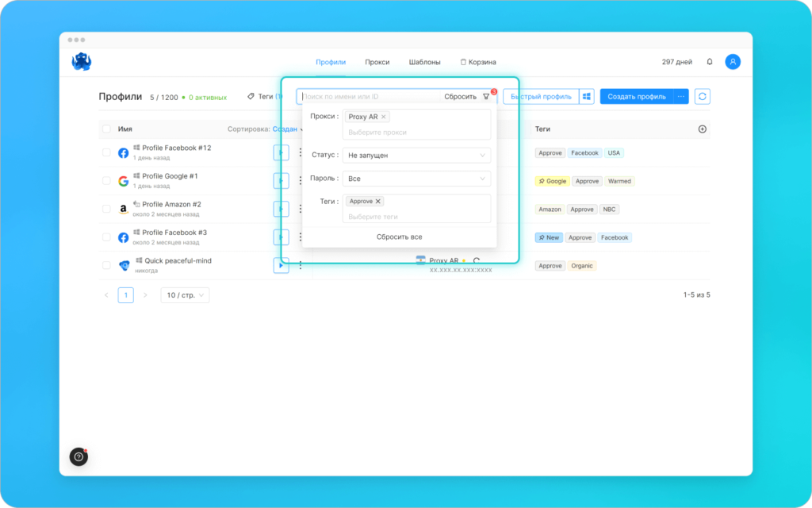The width and height of the screenshot is (812, 508).
Task: Click the refresh profiles list icon
Action: [x=703, y=96]
